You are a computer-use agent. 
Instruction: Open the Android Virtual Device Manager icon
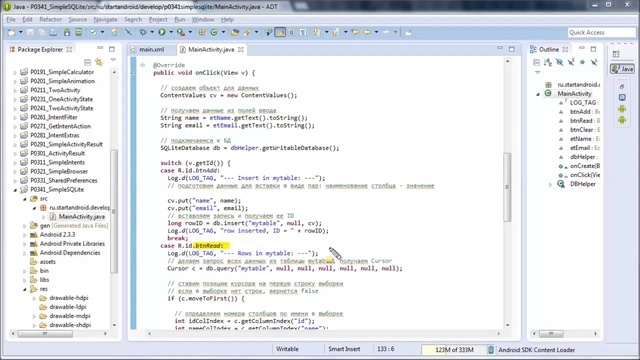[x=79, y=32]
